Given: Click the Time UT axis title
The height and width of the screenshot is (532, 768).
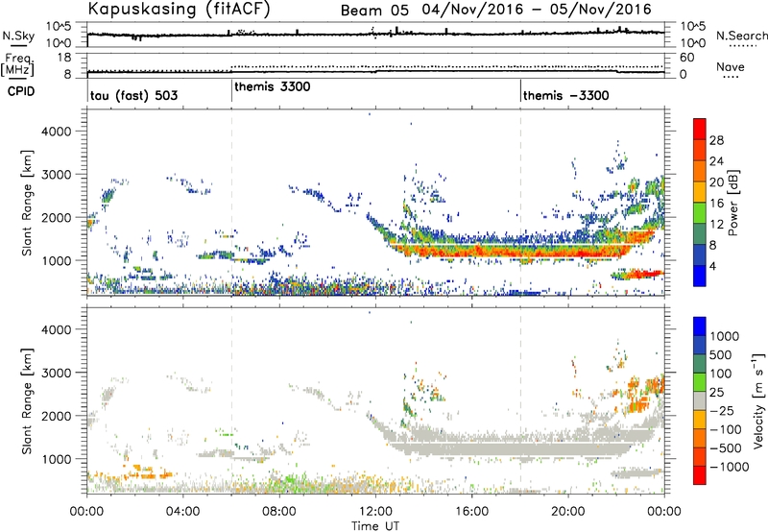Looking at the screenshot, I should (x=375, y=526).
